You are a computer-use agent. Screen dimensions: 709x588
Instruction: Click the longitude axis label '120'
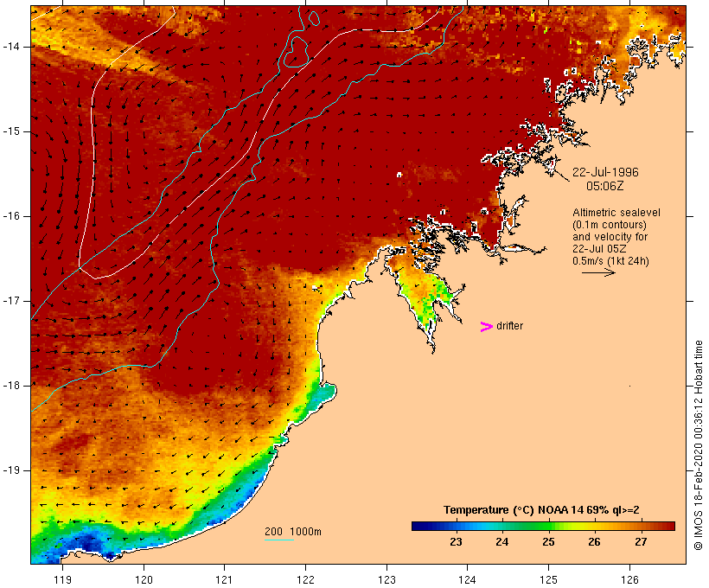144,579
